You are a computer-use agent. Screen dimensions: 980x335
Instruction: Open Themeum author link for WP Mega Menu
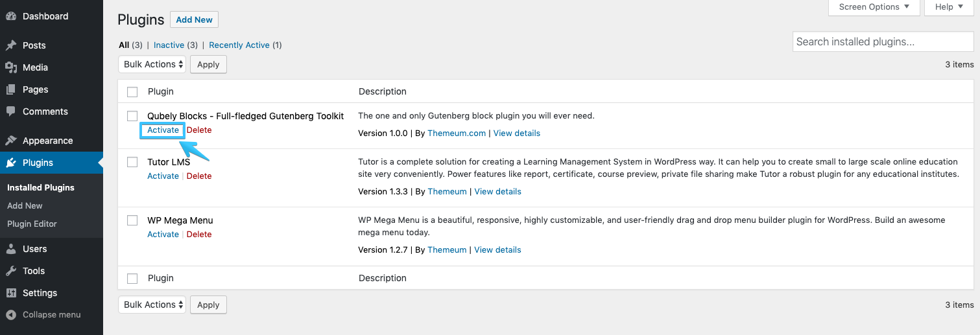tap(447, 250)
